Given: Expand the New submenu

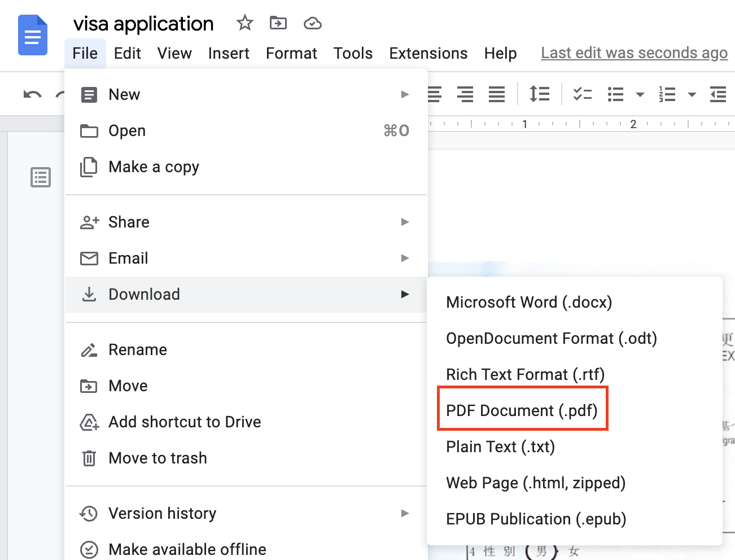Looking at the screenshot, I should (x=246, y=94).
